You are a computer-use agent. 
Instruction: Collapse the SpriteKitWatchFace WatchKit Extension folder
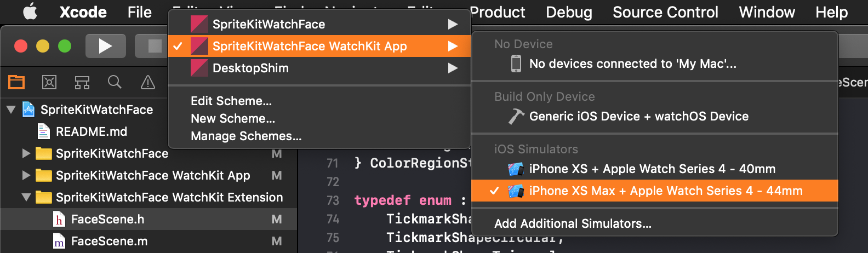click(x=26, y=197)
